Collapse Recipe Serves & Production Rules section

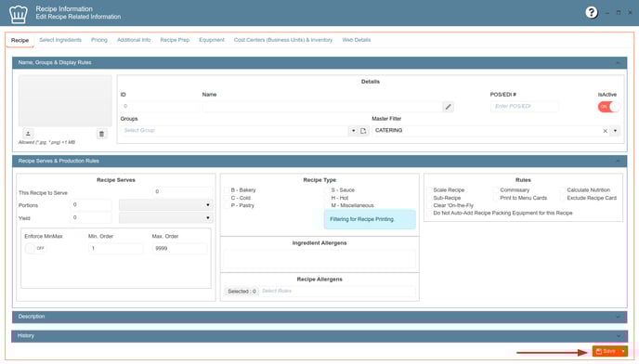pyautogui.click(x=618, y=161)
